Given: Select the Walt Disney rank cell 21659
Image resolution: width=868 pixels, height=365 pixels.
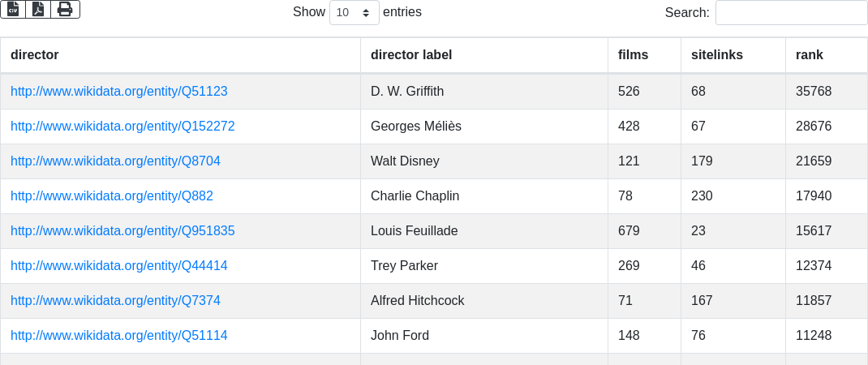Looking at the screenshot, I should click(x=827, y=161).
